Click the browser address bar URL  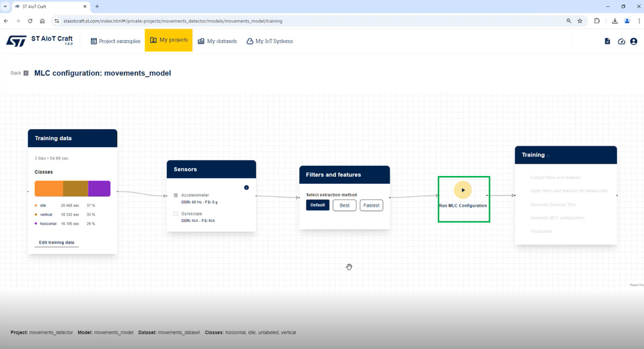click(173, 21)
